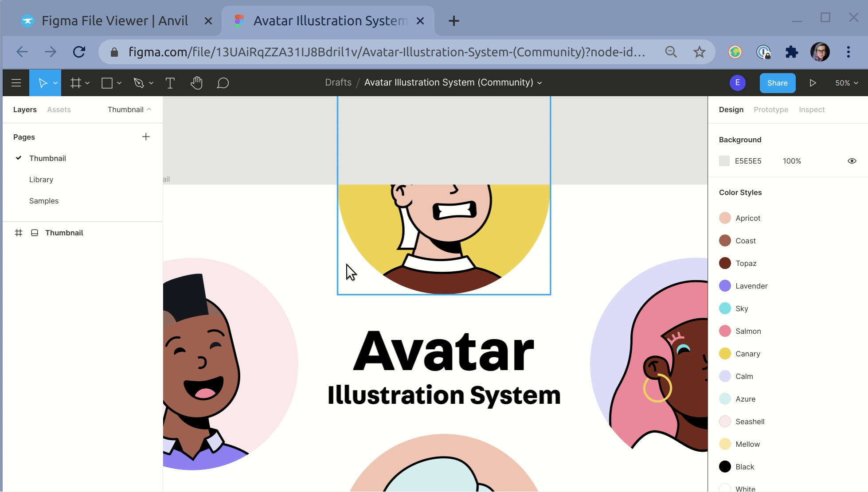Switch to the Inspect tab

click(x=812, y=109)
